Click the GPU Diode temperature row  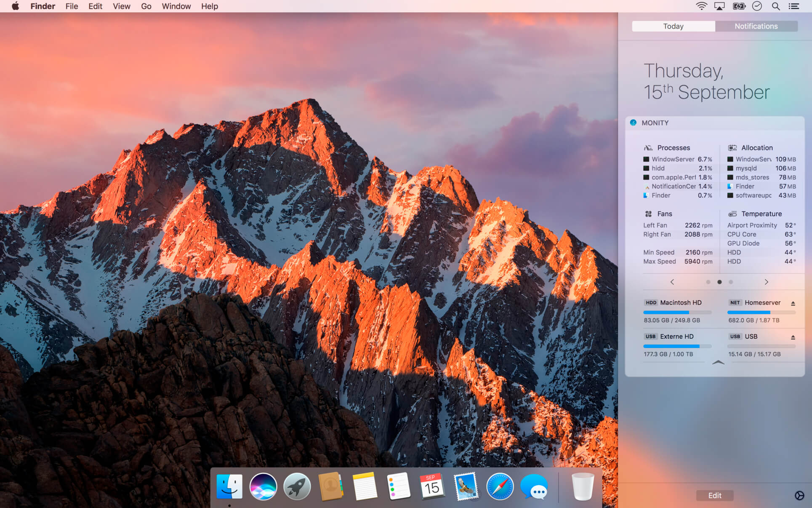pos(761,243)
